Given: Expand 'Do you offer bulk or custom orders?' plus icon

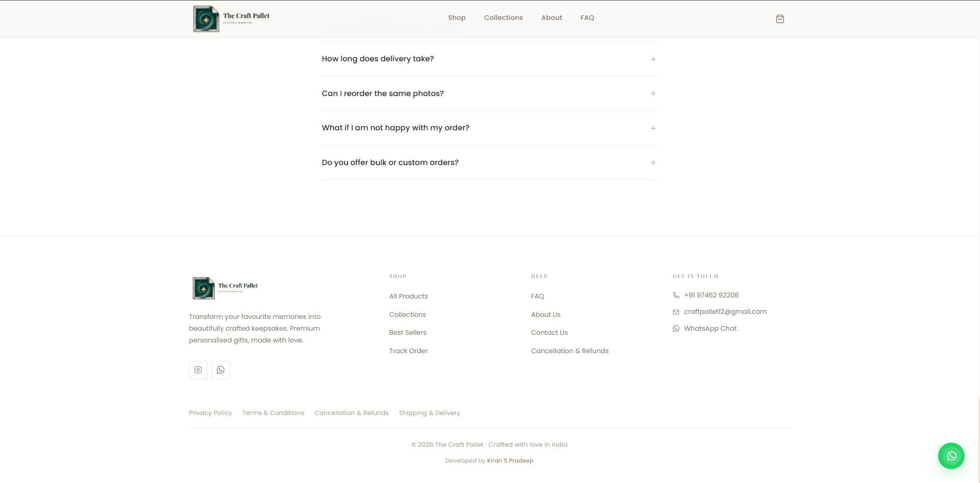Looking at the screenshot, I should click(x=653, y=163).
